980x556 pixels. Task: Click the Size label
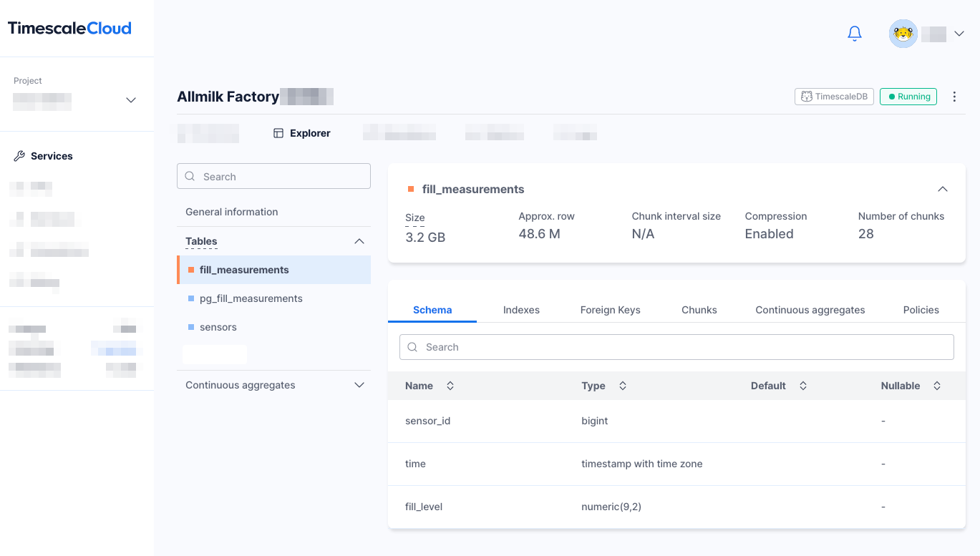[x=415, y=218]
